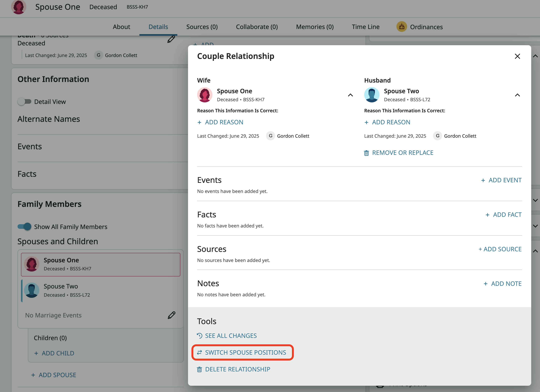The image size is (540, 392).
Task: Click Gordon Collett name under Wife
Action: [x=293, y=136]
